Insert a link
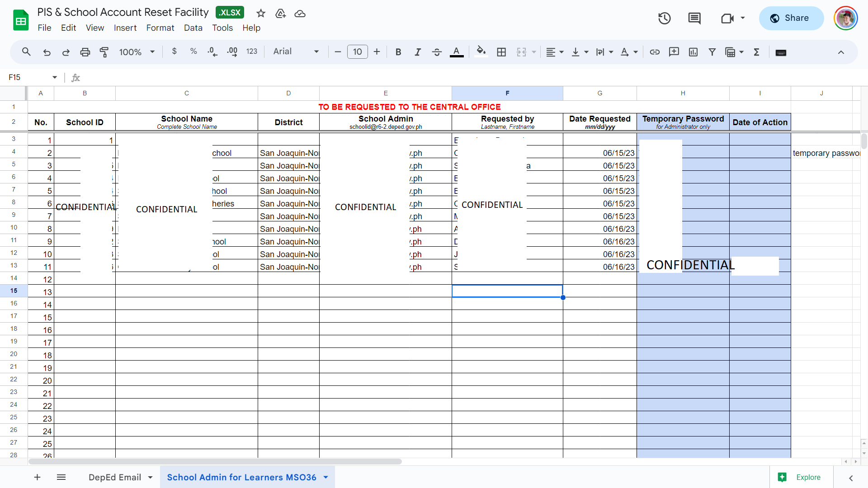 point(655,52)
